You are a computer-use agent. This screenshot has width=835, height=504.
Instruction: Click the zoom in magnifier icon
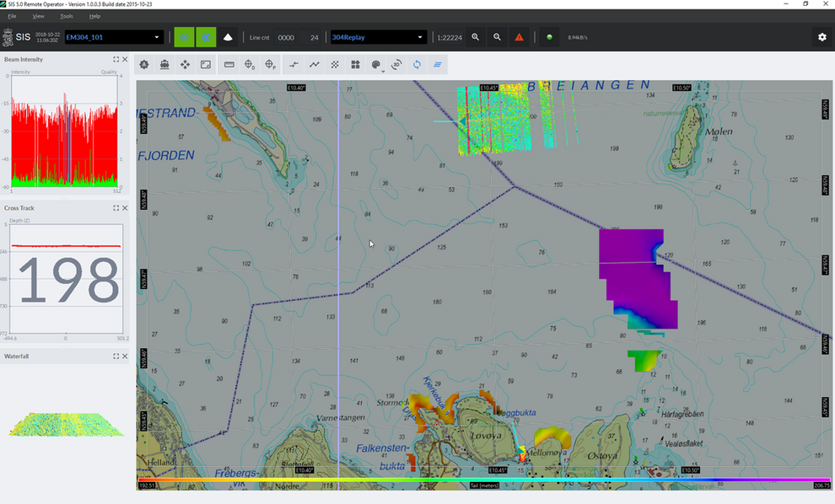pyautogui.click(x=476, y=37)
